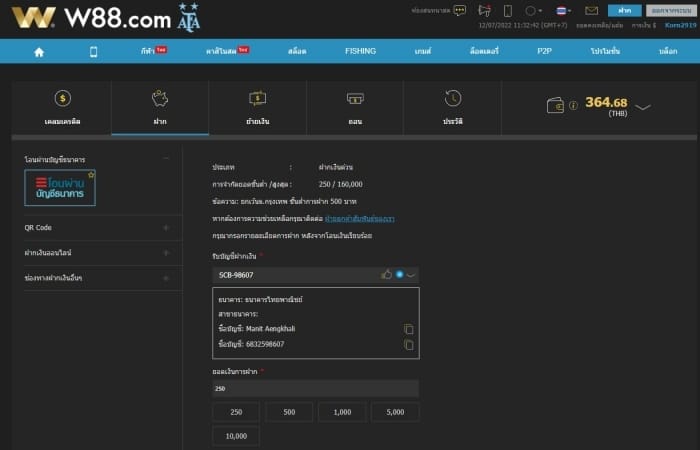Click the thumbs-up icon in account selector
The height and width of the screenshot is (450, 700).
tap(387, 274)
